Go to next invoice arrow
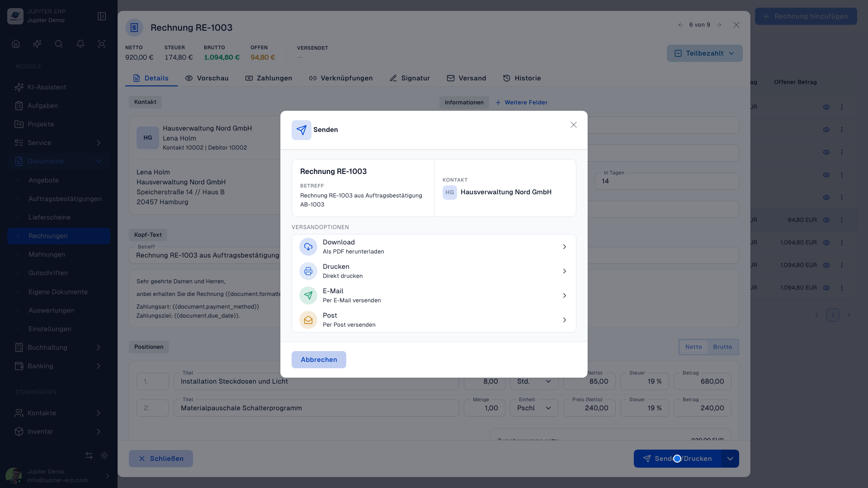This screenshot has height=488, width=868. tap(719, 25)
